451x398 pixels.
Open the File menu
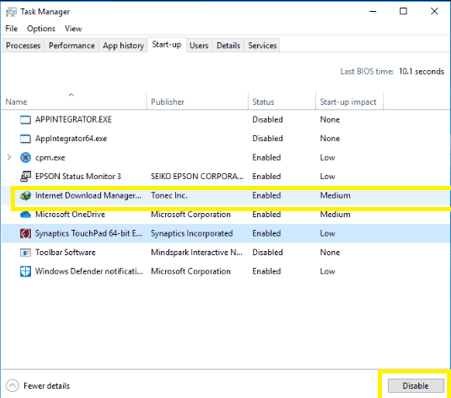(11, 29)
